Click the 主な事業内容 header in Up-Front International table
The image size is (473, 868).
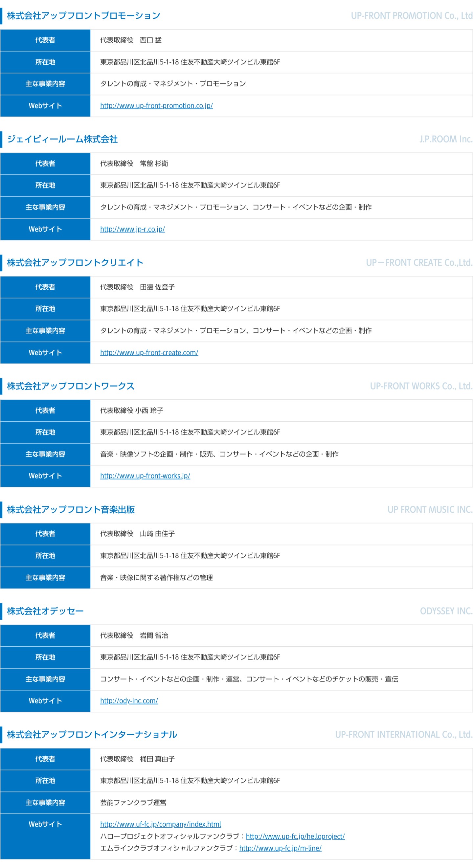tap(46, 802)
